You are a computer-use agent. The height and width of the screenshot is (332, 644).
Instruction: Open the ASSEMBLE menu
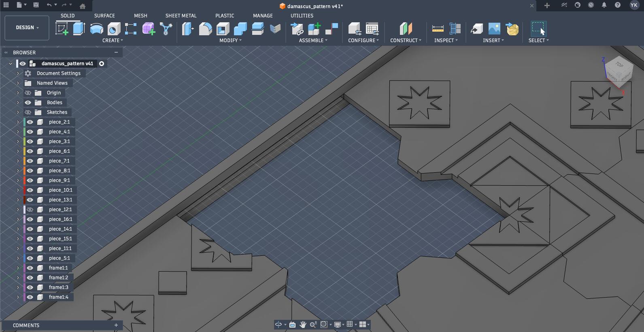pos(313,41)
